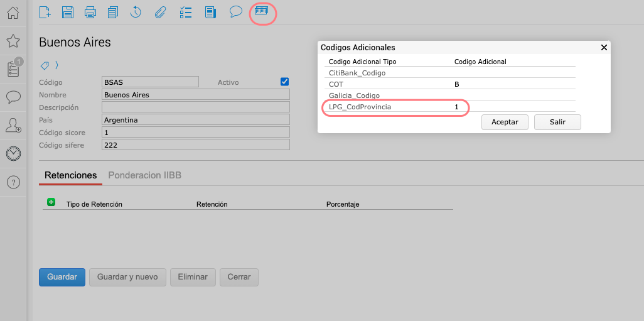
Task: Click the Guardar y nuevo button
Action: click(128, 276)
